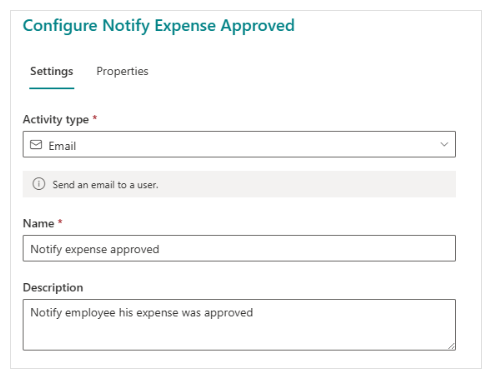Click the chevron arrow in Activity type box
491x377 pixels.
(x=444, y=144)
